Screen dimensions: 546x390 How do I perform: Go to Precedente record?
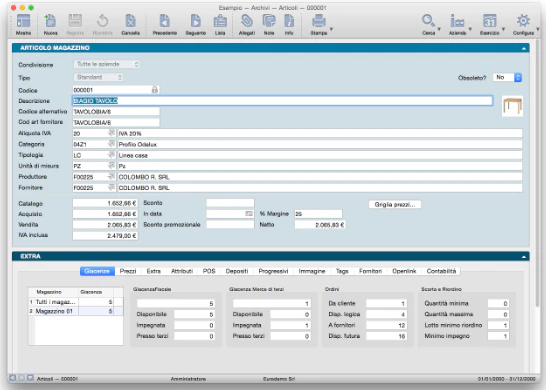164,22
